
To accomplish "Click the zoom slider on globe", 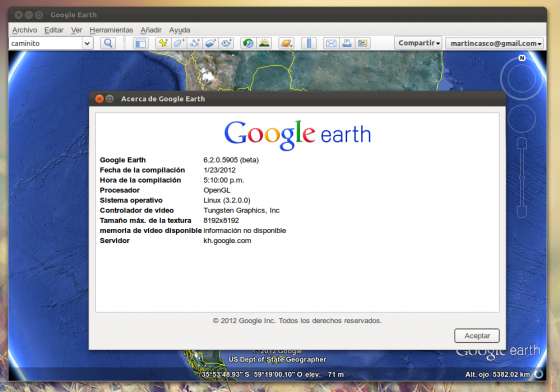I will 522,177.
